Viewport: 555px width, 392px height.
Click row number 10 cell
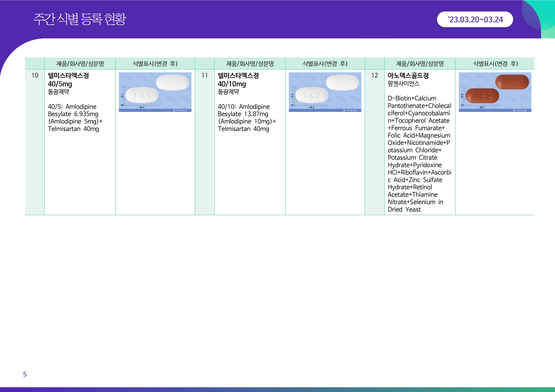tap(35, 76)
